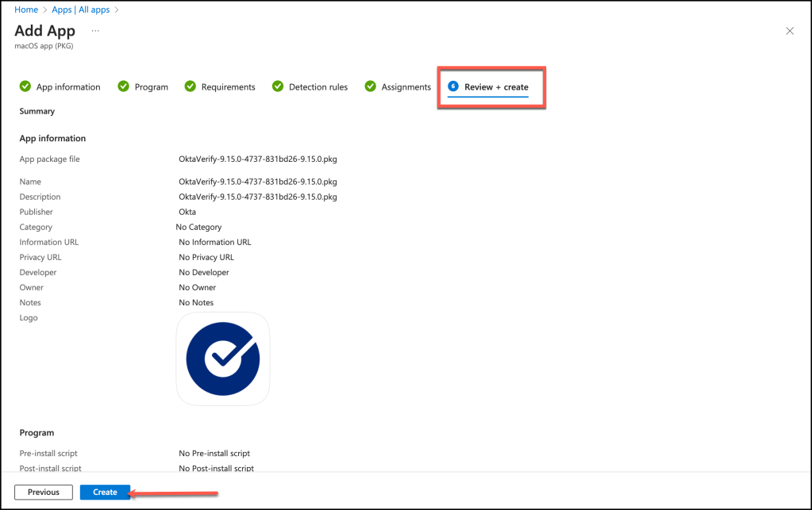Click the green checkmark beside App information

pyautogui.click(x=25, y=86)
